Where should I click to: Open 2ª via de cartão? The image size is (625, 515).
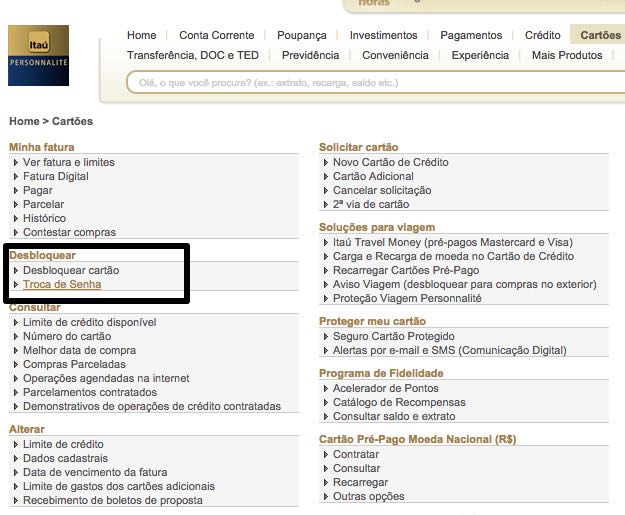pos(371,204)
